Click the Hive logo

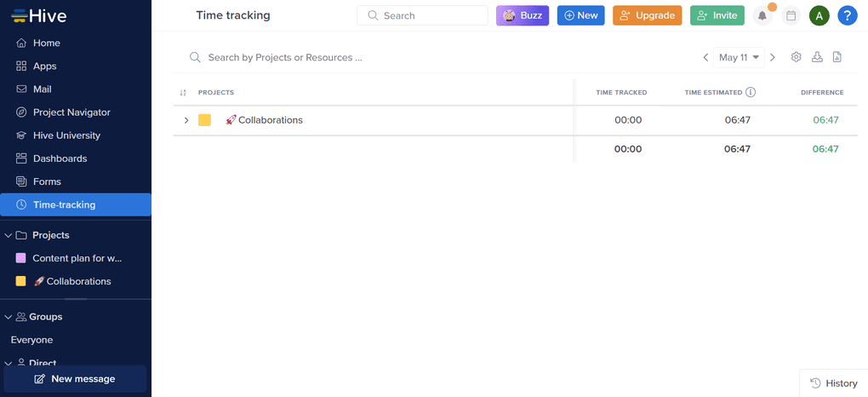(39, 15)
